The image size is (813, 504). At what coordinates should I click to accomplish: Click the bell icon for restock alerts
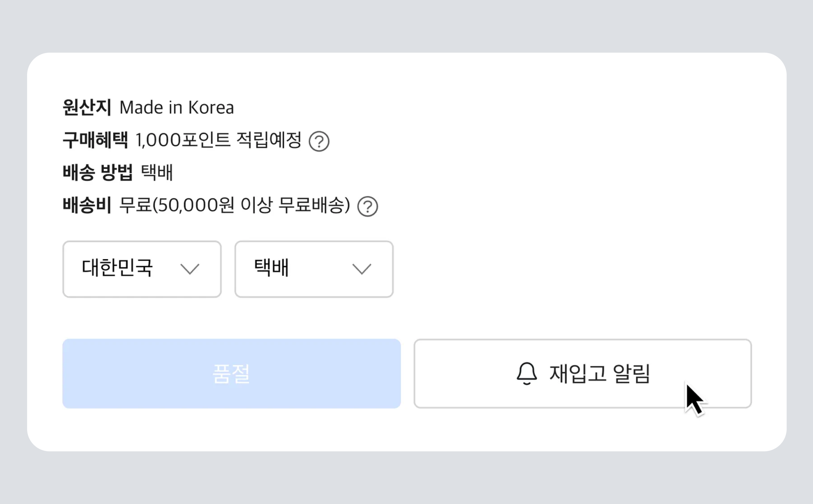point(527,373)
